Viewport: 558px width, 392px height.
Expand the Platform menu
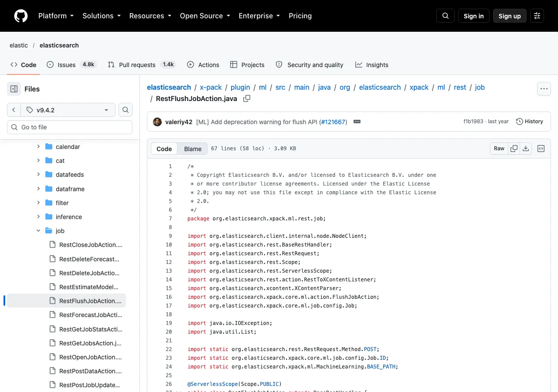[56, 16]
